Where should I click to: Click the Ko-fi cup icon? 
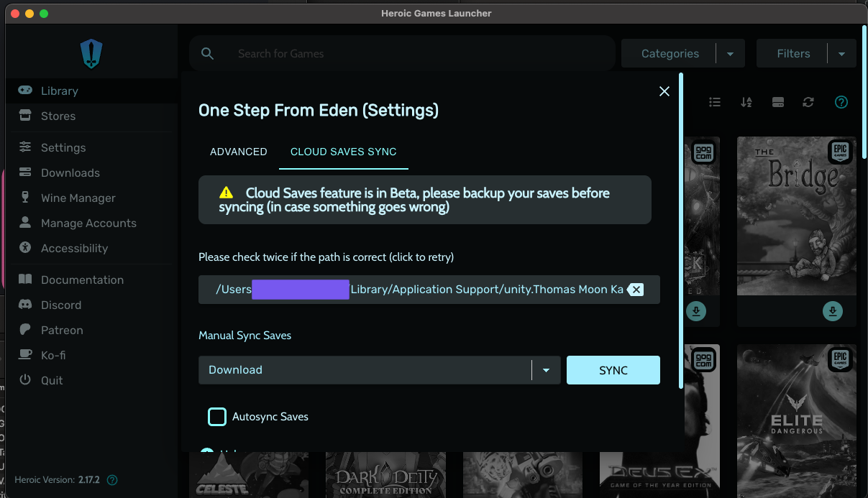coord(25,355)
